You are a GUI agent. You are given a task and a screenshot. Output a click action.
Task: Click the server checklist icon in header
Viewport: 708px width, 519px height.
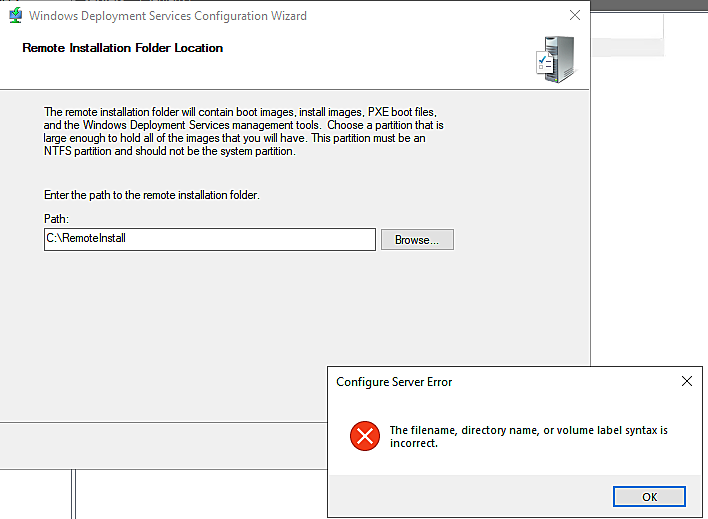(555, 59)
